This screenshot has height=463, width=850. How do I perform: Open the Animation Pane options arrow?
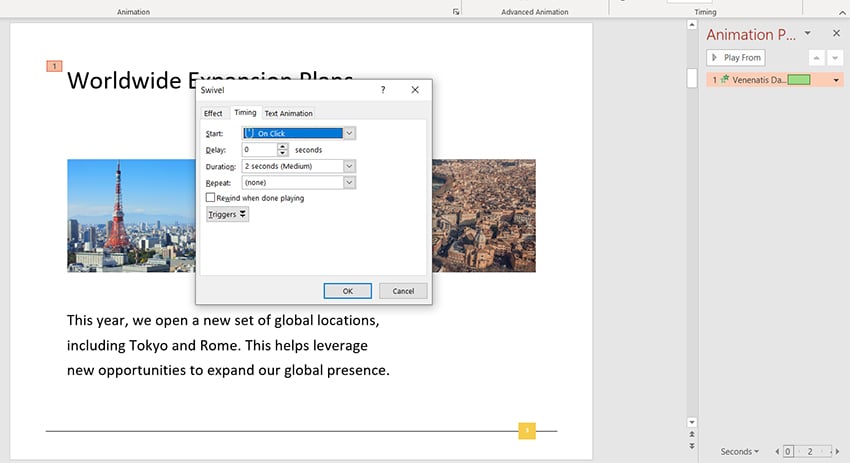(808, 34)
